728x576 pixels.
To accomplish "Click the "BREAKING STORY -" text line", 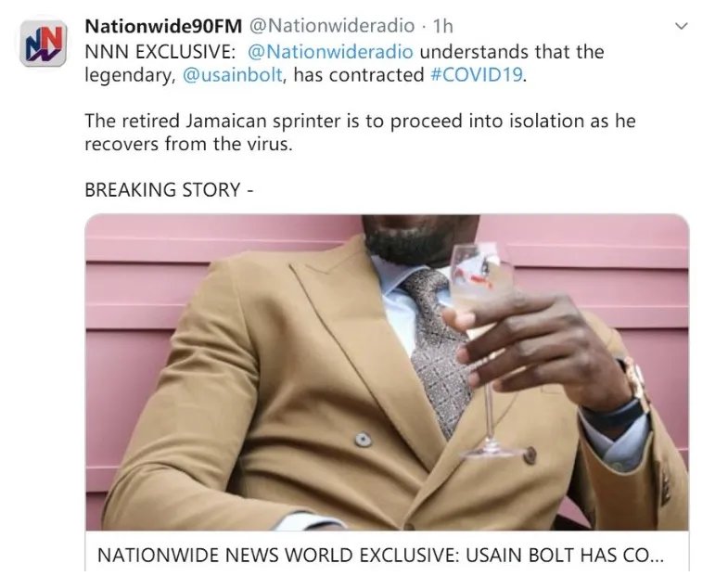I will pos(167,189).
